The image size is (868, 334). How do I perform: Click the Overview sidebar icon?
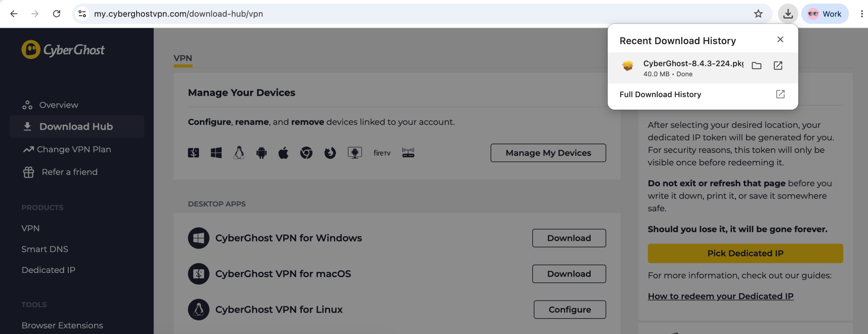click(27, 105)
